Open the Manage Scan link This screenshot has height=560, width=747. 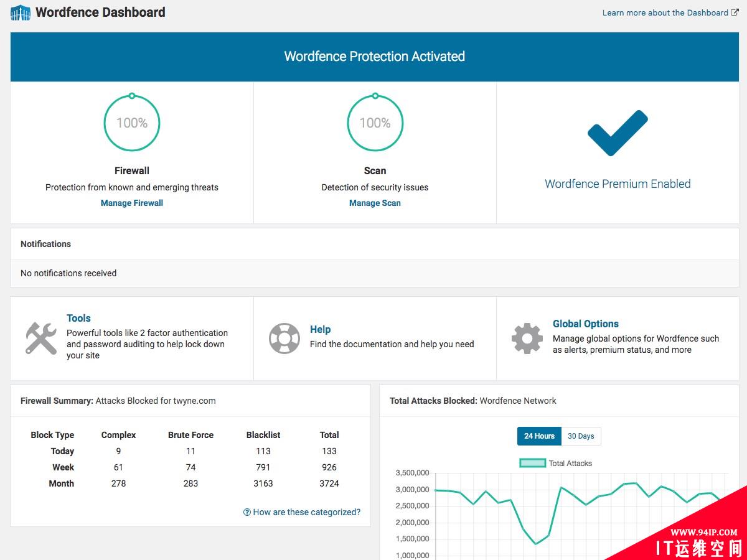[375, 203]
